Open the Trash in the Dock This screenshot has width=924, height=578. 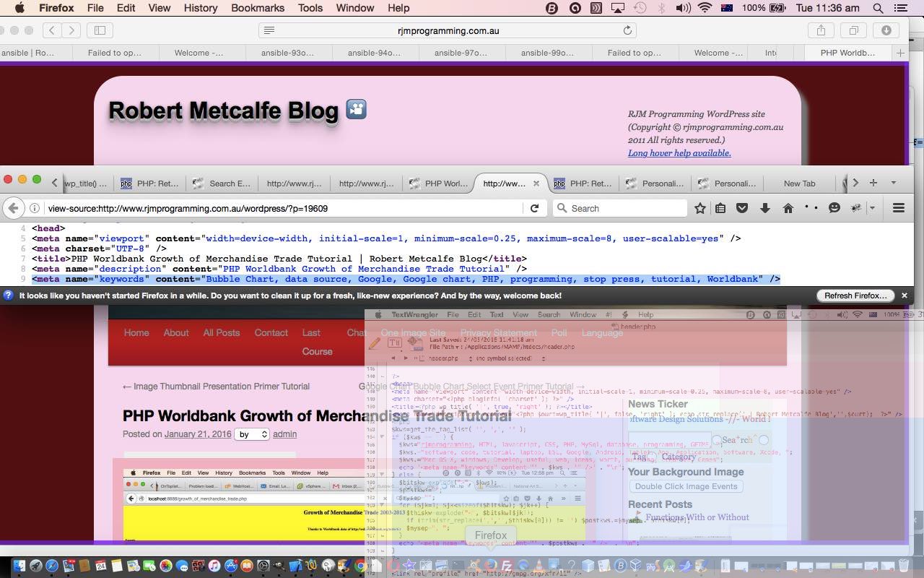click(904, 566)
